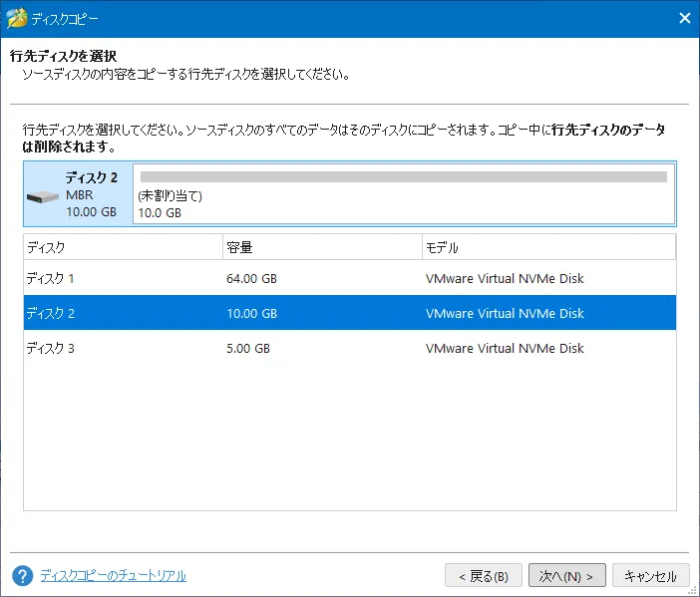This screenshot has width=700, height=597.
Task: Click the VMware model cell for ディスク 1
Action: pos(505,279)
